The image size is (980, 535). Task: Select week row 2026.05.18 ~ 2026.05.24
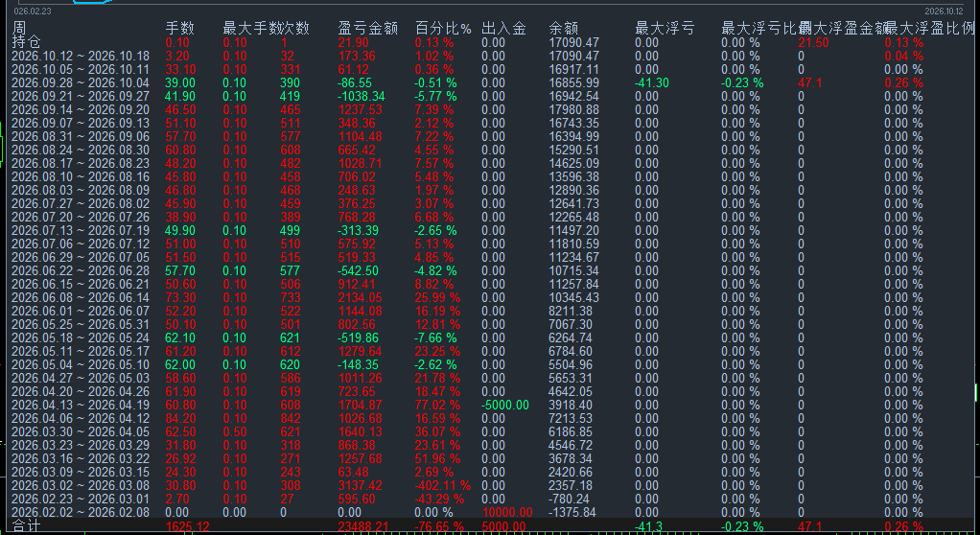pyautogui.click(x=81, y=338)
